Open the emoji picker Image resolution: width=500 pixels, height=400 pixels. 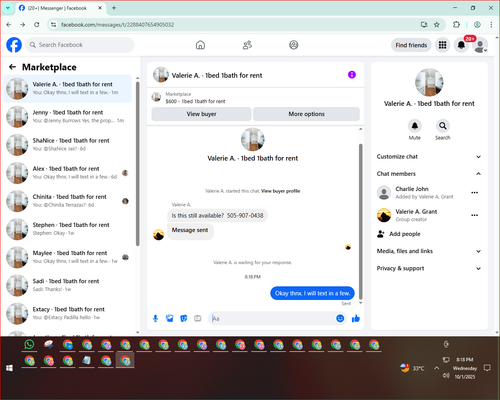coord(340,318)
